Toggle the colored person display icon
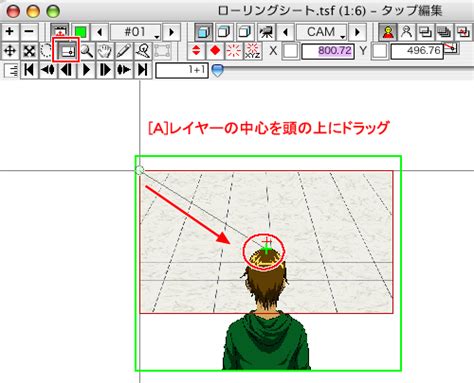Viewport: 474px width, 383px height. (388, 32)
